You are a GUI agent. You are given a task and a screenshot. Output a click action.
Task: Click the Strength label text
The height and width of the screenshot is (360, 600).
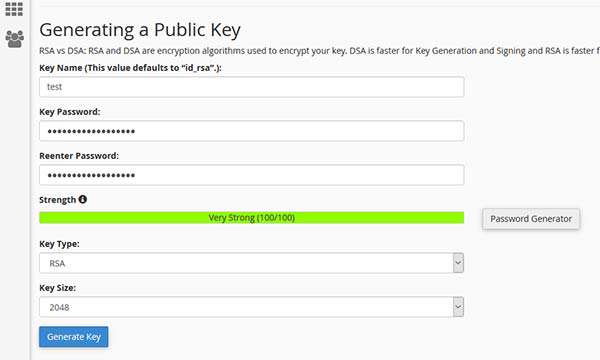point(57,200)
